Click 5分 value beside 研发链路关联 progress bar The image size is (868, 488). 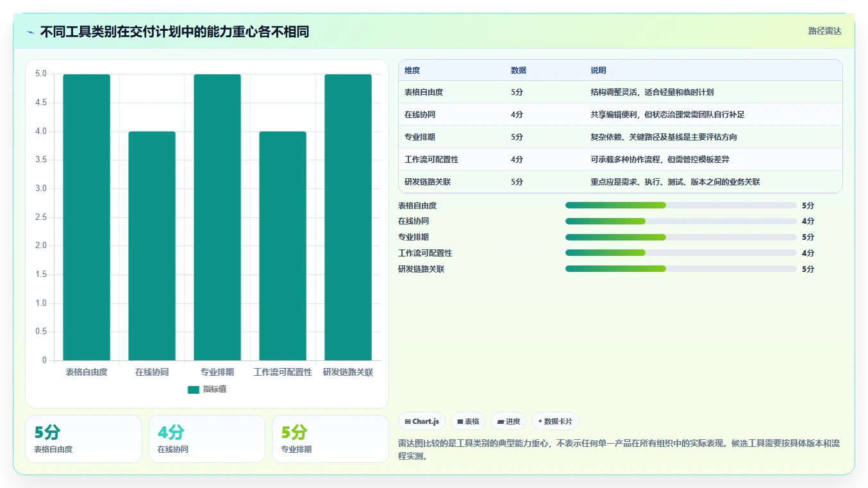click(x=808, y=269)
